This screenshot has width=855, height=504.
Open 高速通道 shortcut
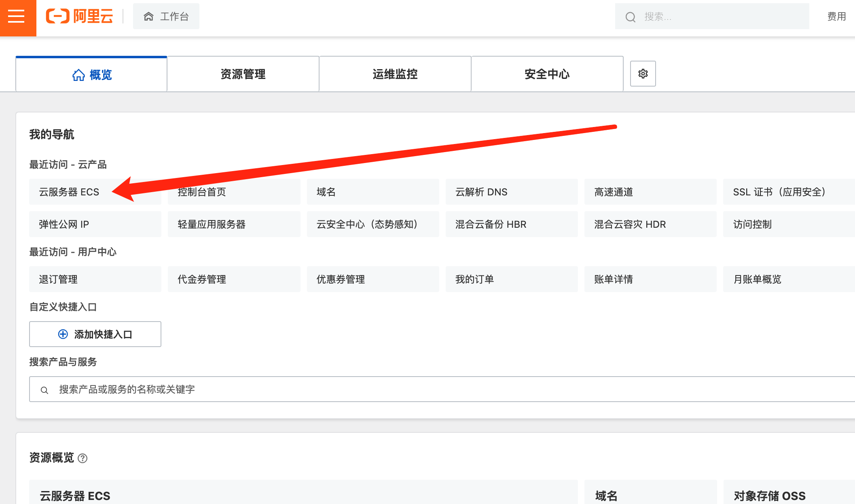(x=650, y=192)
